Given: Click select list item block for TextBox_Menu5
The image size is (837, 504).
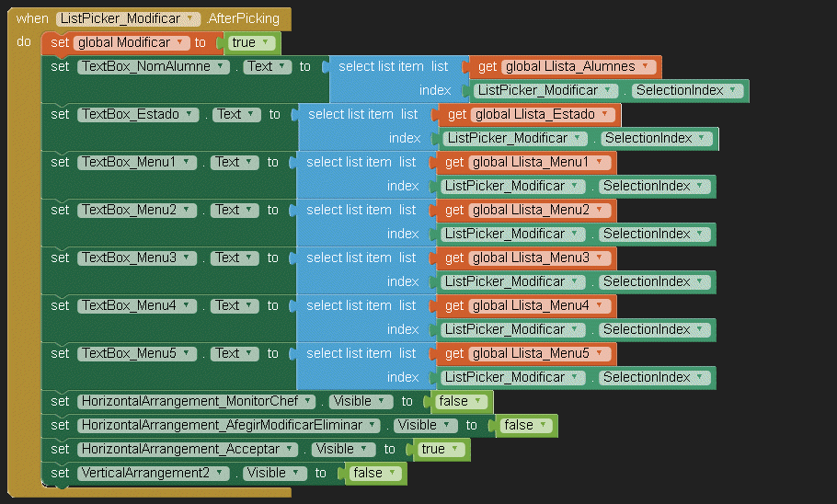Looking at the screenshot, I should pos(350,353).
